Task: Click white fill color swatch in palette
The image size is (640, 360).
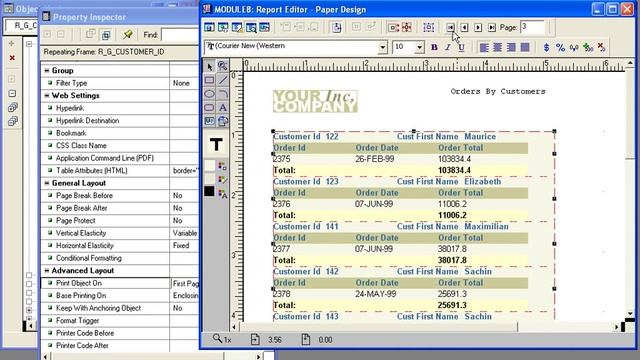Action: coord(209,165)
